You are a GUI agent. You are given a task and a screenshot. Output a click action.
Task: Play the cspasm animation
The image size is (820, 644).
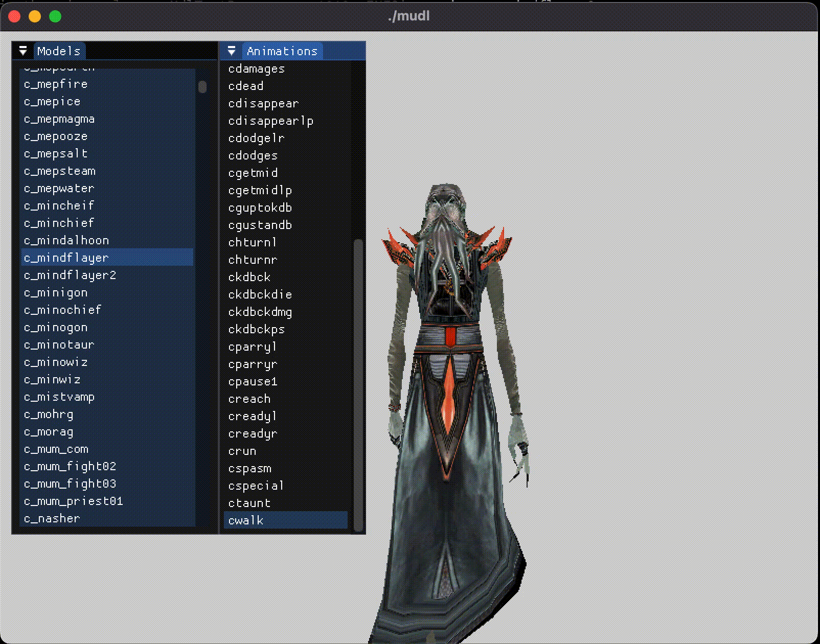[286, 468]
